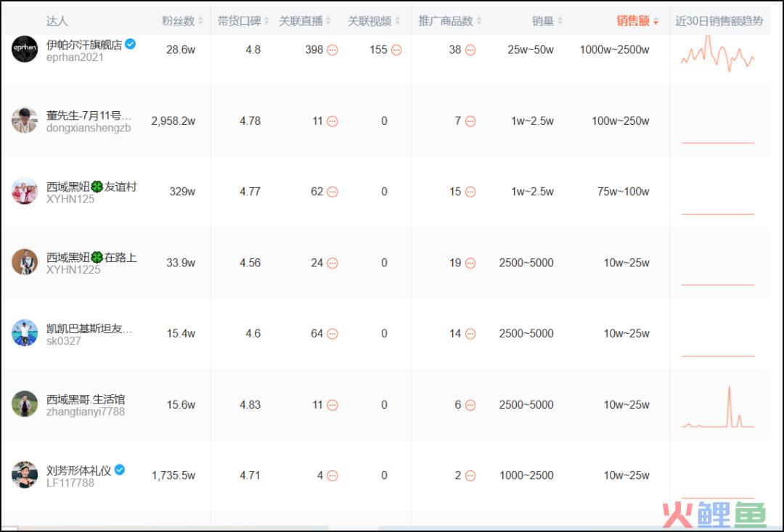Image resolution: width=784 pixels, height=532 pixels.
Task: Open details icon next to 64 live streams
Action: click(x=332, y=334)
